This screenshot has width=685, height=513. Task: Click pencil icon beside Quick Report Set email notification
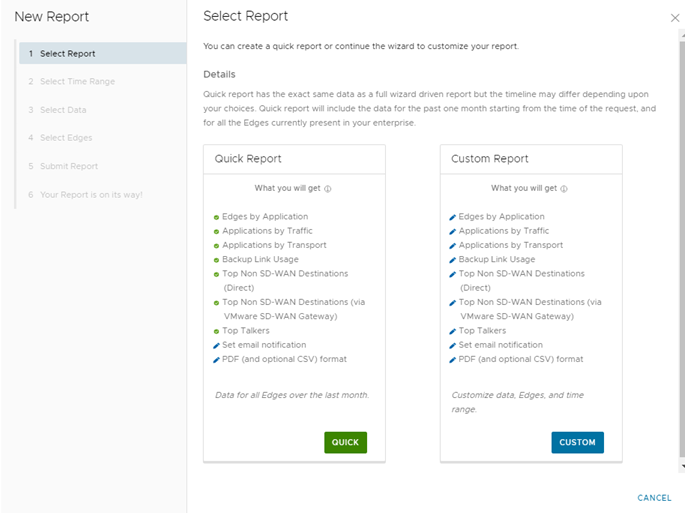click(216, 345)
